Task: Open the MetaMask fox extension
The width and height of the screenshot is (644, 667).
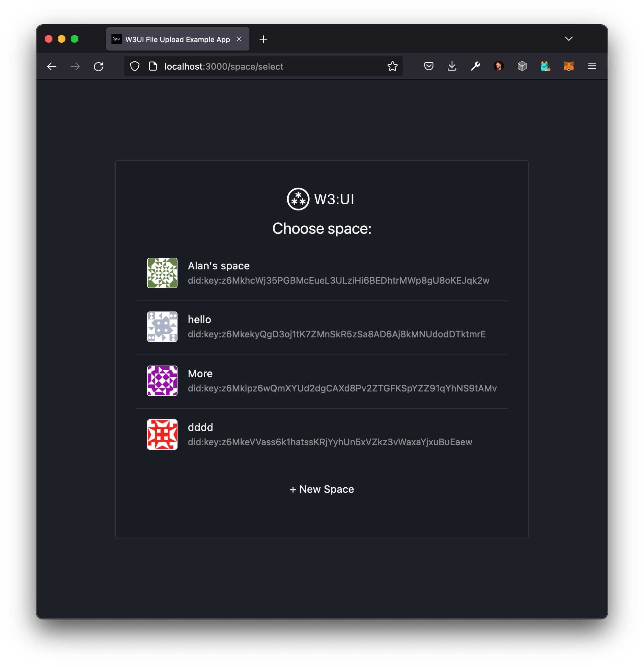Action: coord(569,66)
